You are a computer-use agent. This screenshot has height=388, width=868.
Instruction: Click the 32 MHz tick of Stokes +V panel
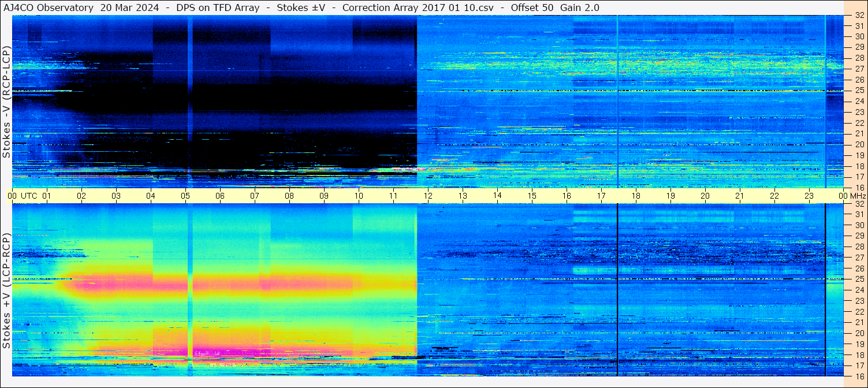point(859,204)
